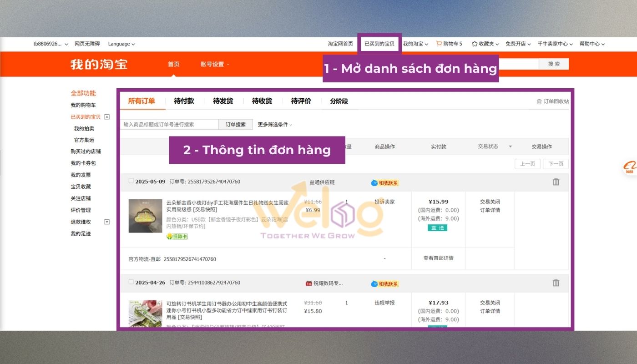Click 查看直邮详情 link
This screenshot has width=637, height=364.
[439, 258]
